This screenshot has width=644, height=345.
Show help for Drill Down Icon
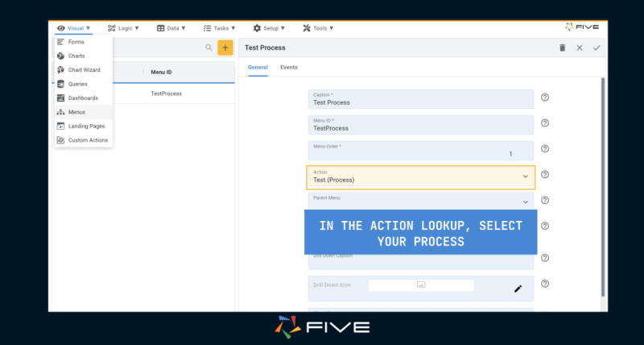coord(545,284)
